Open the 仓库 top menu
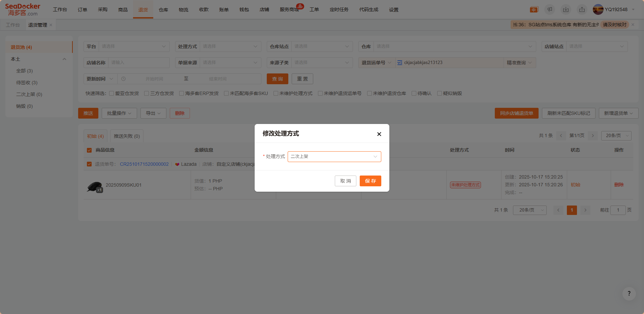 [163, 10]
